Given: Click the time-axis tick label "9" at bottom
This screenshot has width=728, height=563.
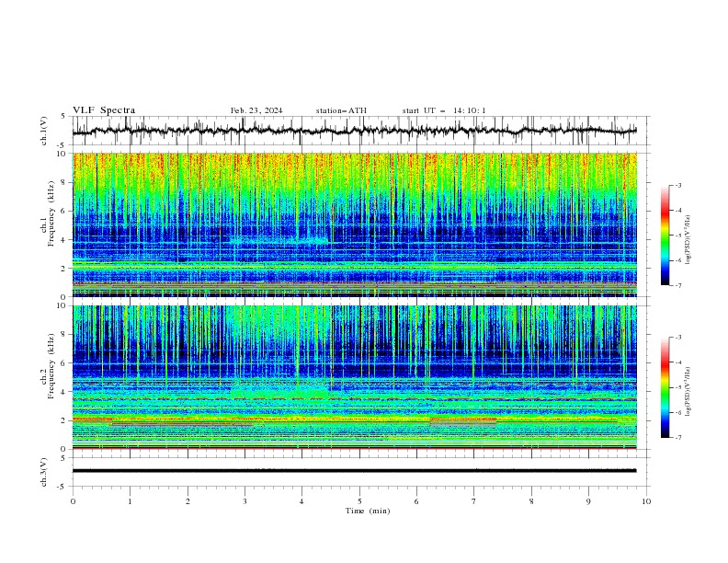Looking at the screenshot, I should pyautogui.click(x=588, y=501).
